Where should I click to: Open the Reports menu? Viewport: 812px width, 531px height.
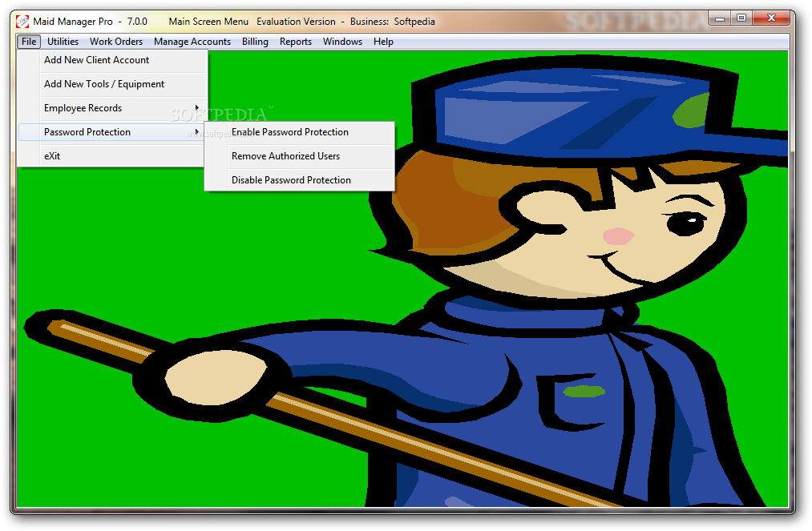(296, 42)
